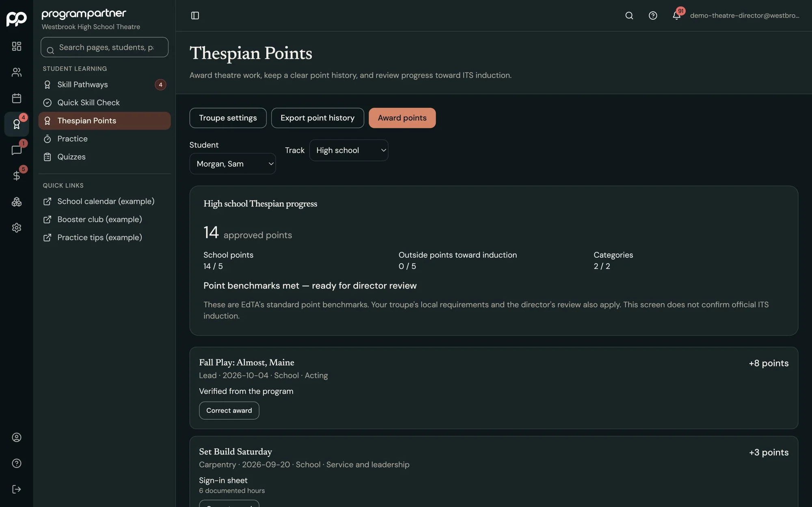Open Quick Skill Check in sidebar
Viewport: 812px width, 507px height.
coord(104,103)
